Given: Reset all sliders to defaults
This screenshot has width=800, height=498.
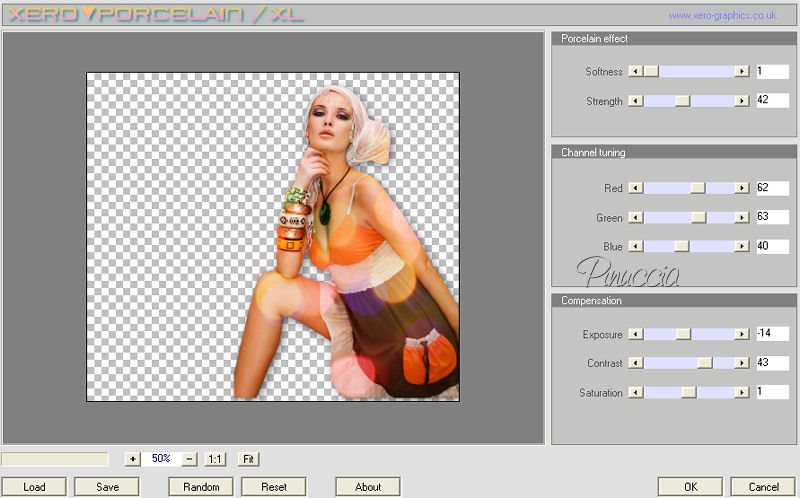Looking at the screenshot, I should coord(274,487).
